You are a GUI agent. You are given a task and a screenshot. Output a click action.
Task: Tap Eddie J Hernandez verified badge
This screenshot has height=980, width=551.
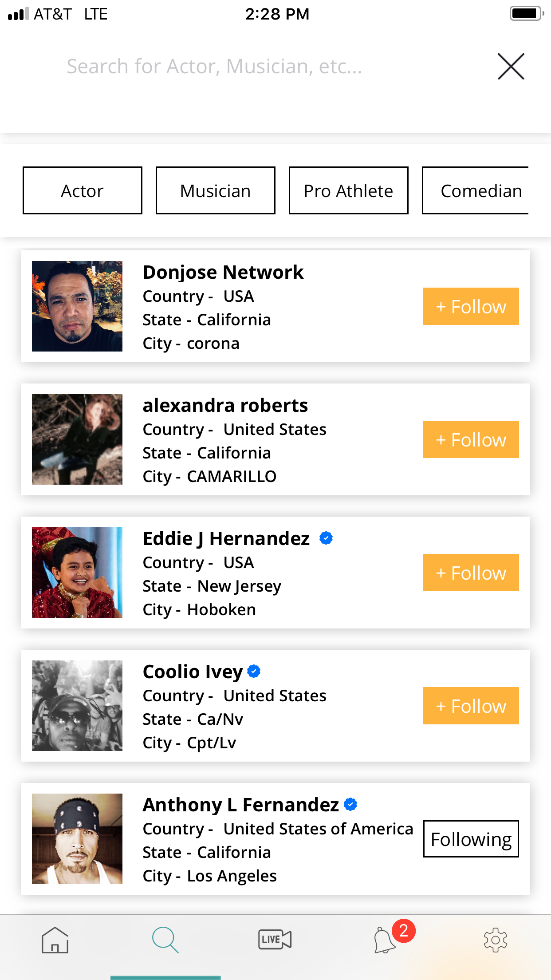tap(326, 538)
